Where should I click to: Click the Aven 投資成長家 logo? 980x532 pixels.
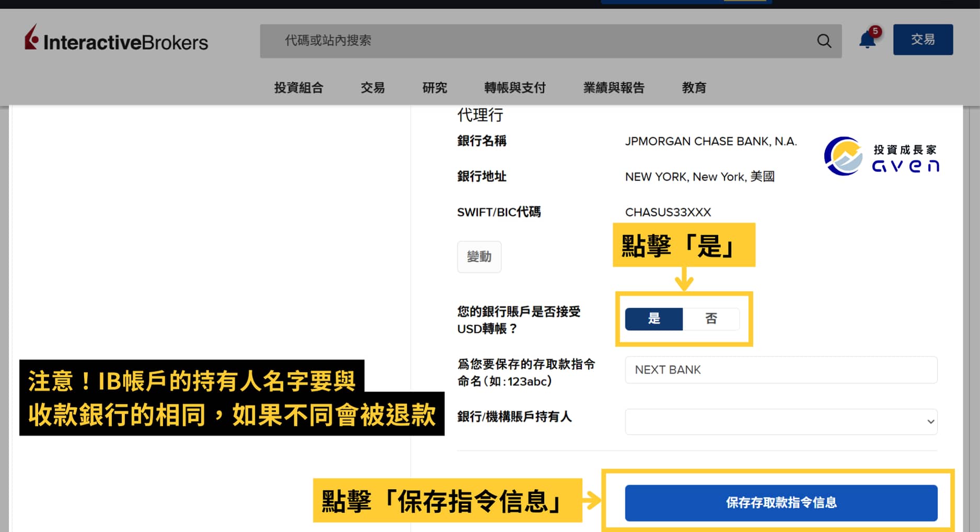881,156
